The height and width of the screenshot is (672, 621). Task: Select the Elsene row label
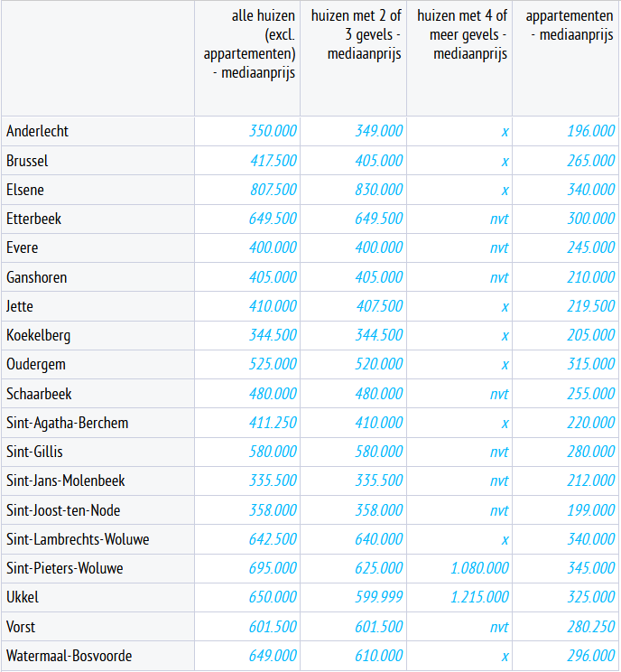click(25, 190)
